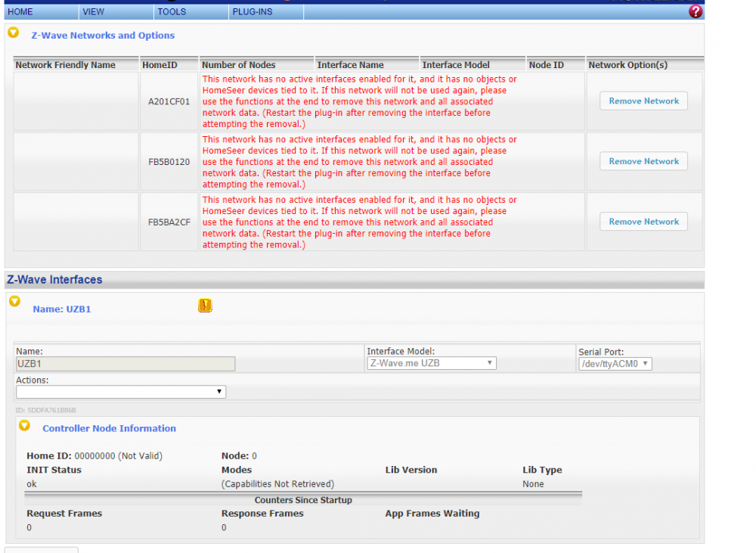Click the Z-Wave Networks and Options title
Screen dimensions: 756x553
[103, 36]
